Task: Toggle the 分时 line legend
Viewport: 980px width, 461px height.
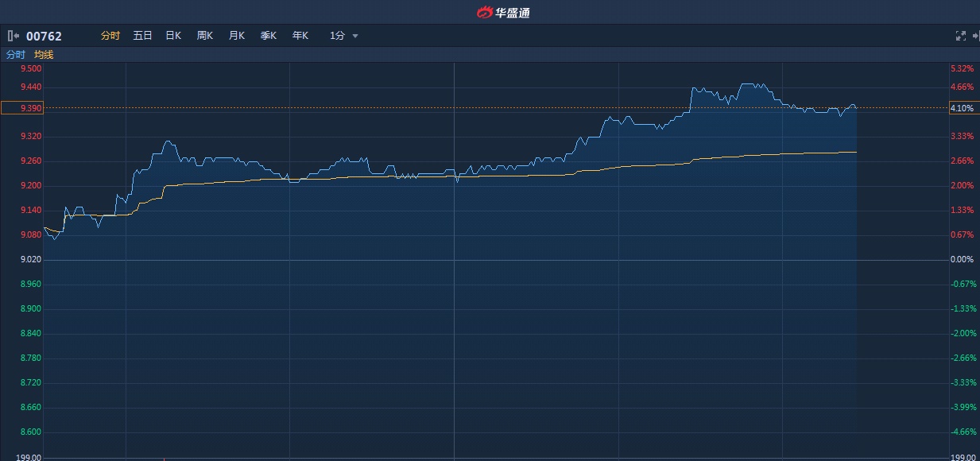Action: click(16, 55)
